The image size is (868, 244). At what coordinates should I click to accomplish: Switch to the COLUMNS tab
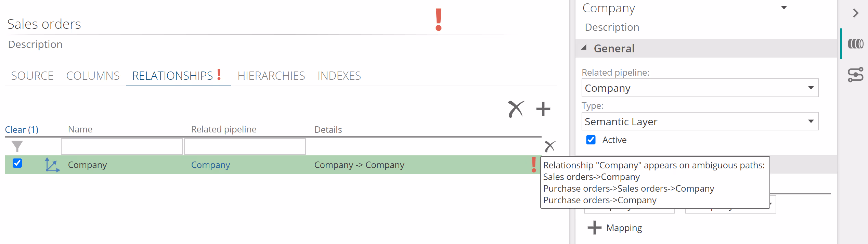pos(93,76)
